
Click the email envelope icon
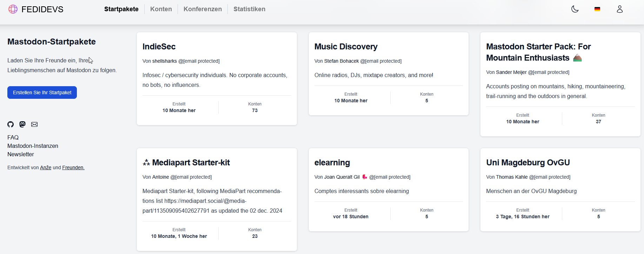coord(34,124)
